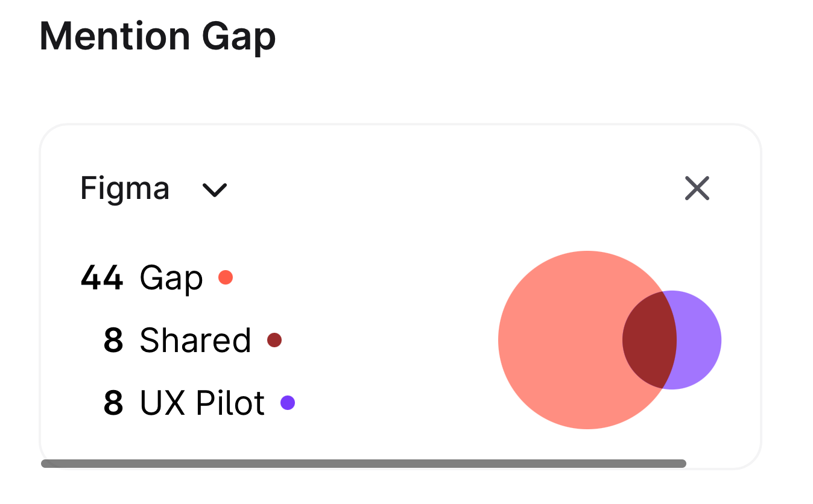Click the 44 Gap count number
Screen dimensions: 813x504
pos(102,279)
